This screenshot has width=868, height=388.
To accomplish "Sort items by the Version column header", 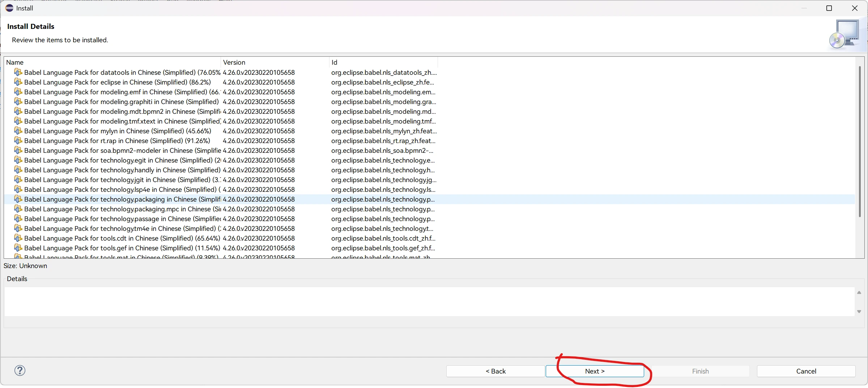I will tap(275, 62).
